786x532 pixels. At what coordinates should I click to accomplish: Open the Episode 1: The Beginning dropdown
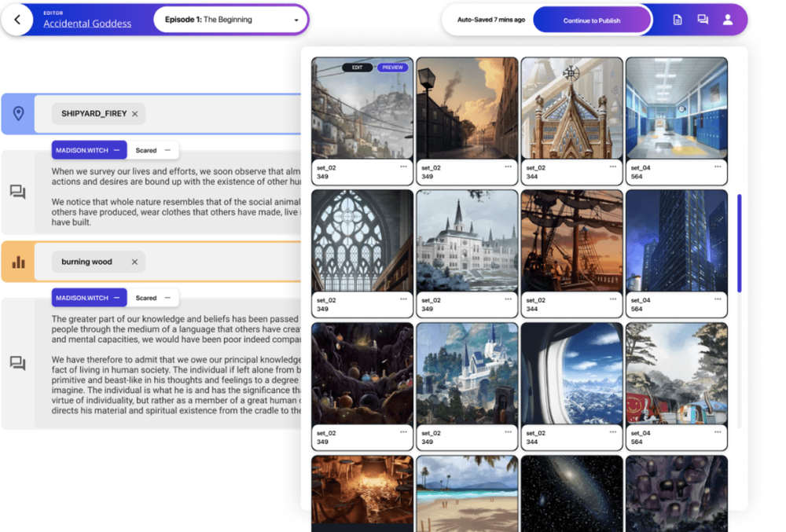tap(230, 20)
